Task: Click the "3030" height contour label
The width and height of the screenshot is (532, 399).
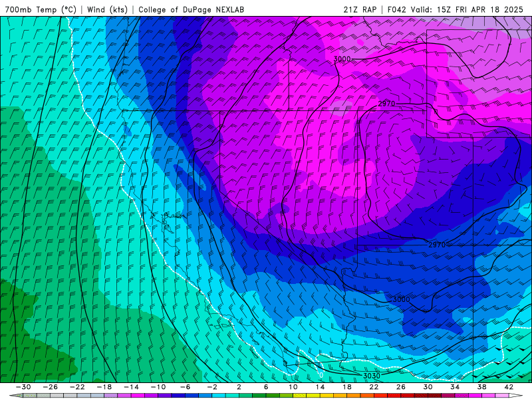Action: [372, 376]
